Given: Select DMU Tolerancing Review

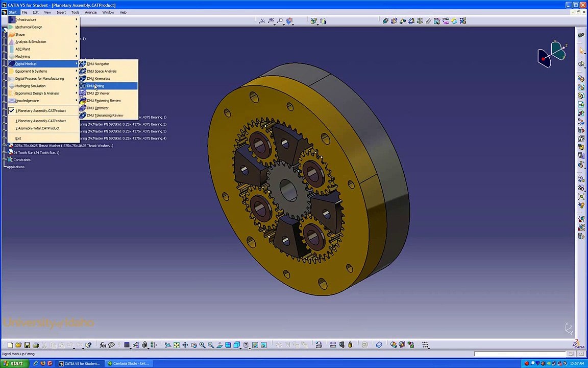Looking at the screenshot, I should [x=108, y=116].
